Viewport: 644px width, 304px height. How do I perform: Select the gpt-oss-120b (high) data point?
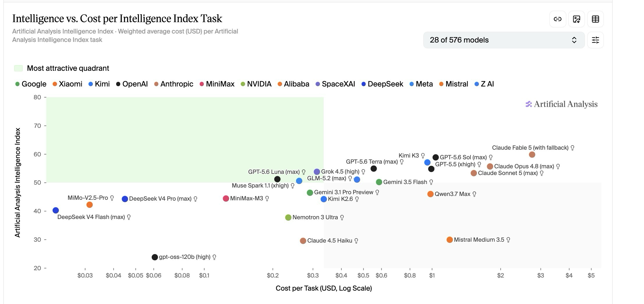click(155, 257)
